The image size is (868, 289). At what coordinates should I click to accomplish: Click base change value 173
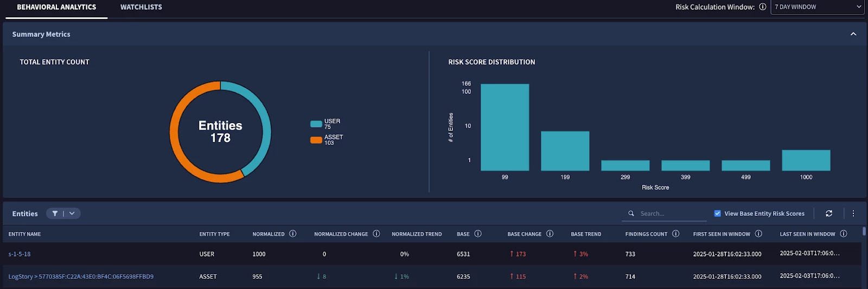[521, 254]
